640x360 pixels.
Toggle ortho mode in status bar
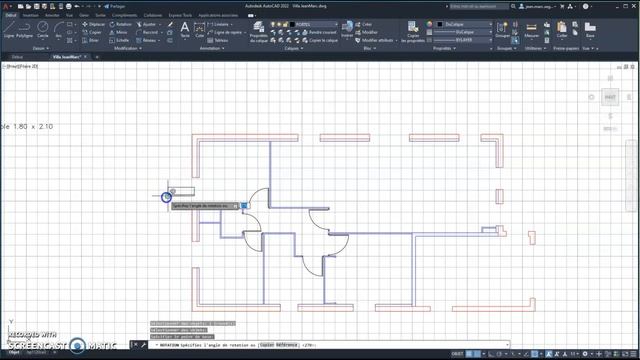tap(491, 354)
